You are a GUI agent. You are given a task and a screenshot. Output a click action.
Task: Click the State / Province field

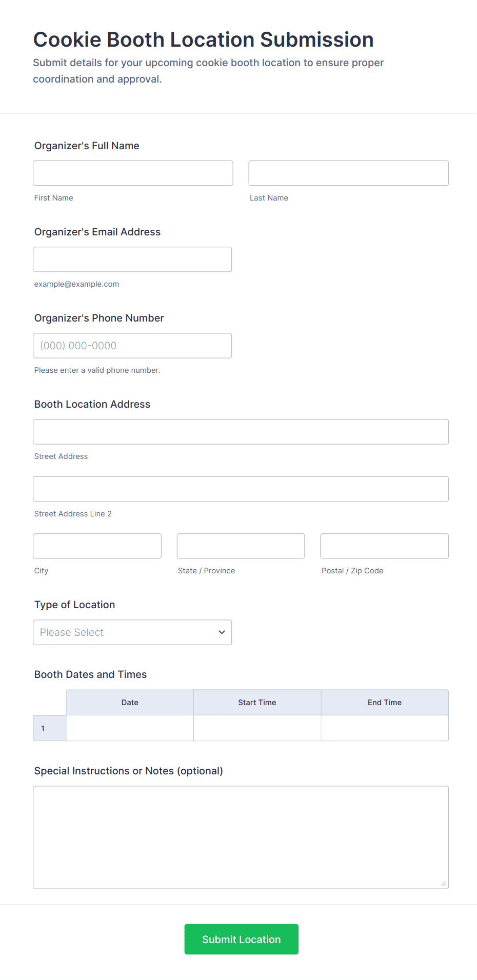[x=241, y=546]
